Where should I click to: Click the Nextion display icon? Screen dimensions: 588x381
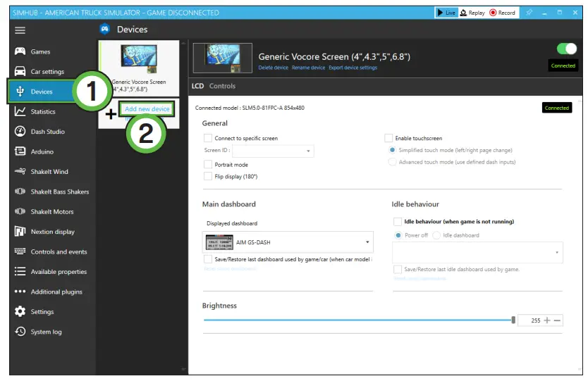click(20, 232)
